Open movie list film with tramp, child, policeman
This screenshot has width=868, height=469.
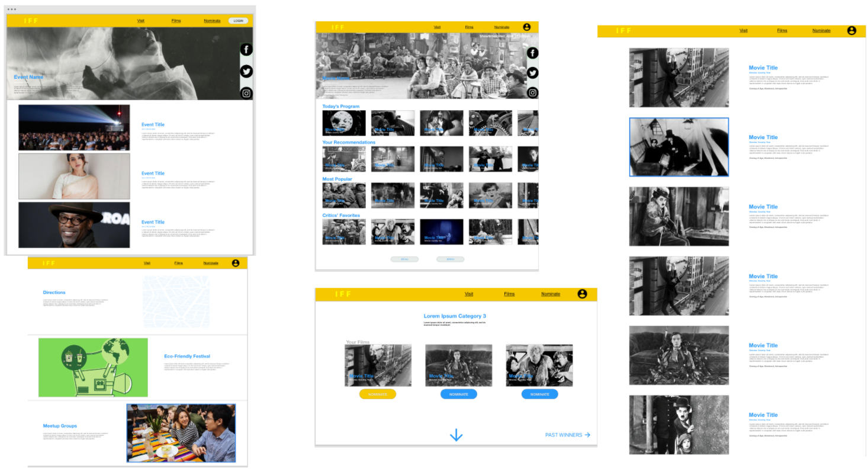pyautogui.click(x=679, y=425)
